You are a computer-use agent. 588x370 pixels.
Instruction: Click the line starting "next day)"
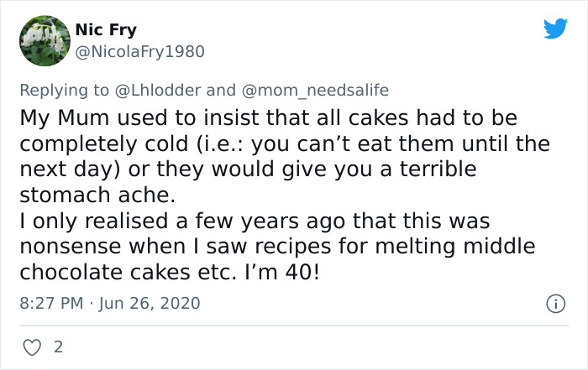click(x=248, y=170)
